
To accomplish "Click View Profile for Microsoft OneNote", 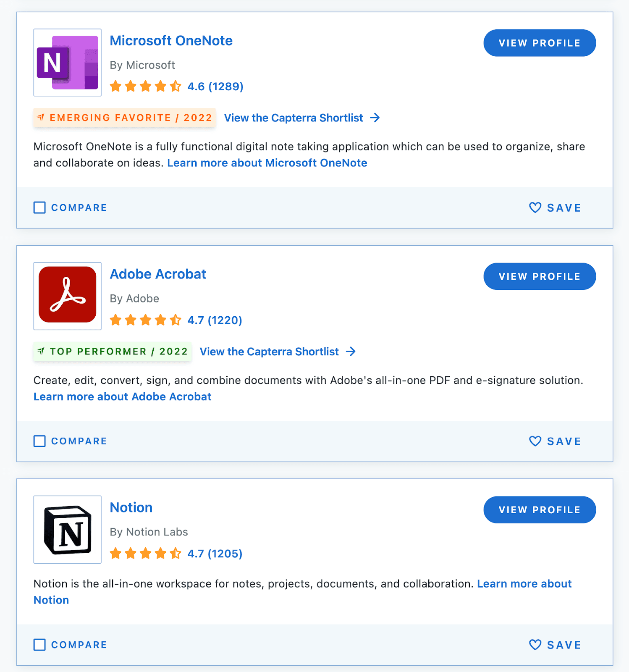I will pyautogui.click(x=540, y=43).
